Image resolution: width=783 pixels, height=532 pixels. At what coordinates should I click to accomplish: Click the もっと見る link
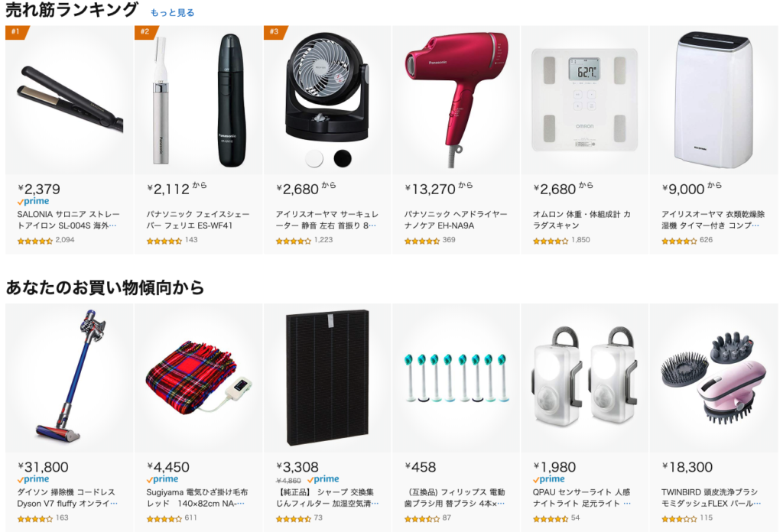click(x=172, y=13)
